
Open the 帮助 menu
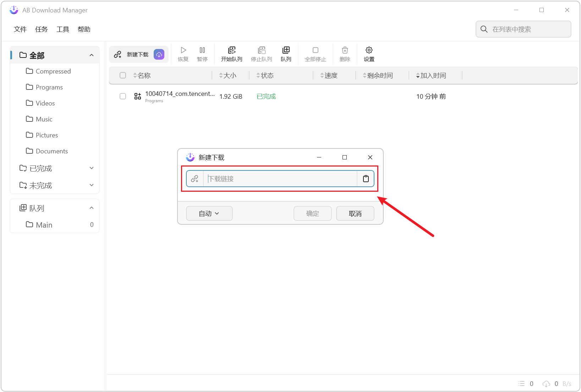pyautogui.click(x=84, y=29)
